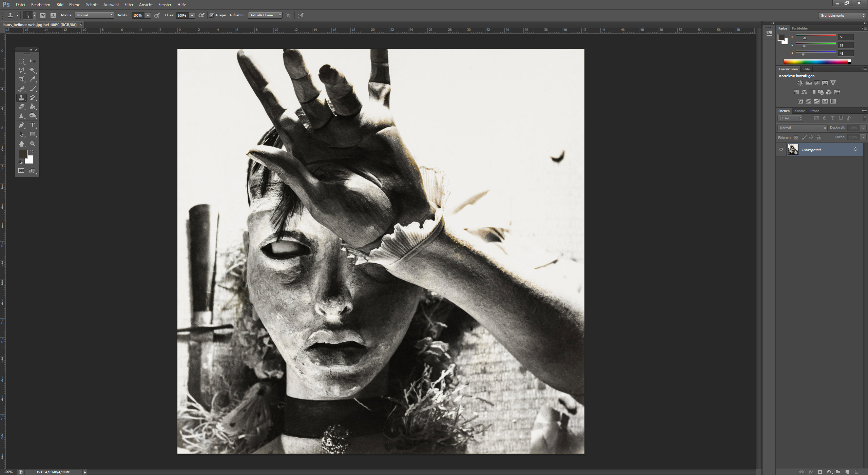Open the tool preset picker arrow

click(17, 15)
